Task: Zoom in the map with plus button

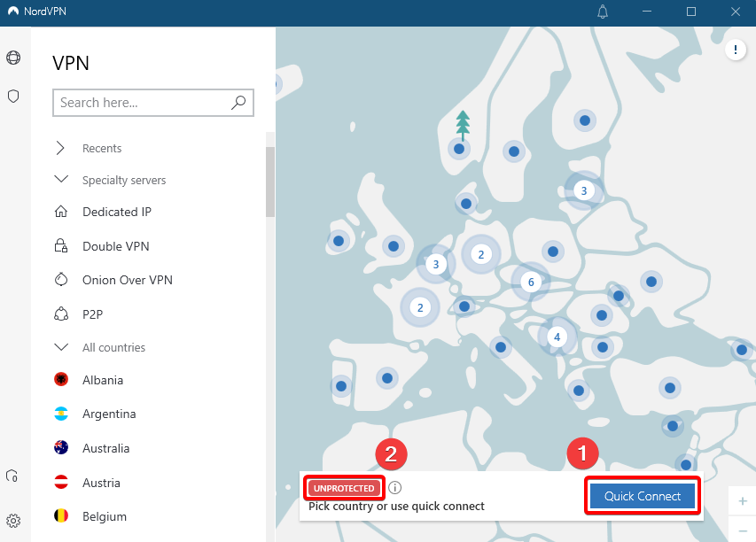Action: [742, 501]
